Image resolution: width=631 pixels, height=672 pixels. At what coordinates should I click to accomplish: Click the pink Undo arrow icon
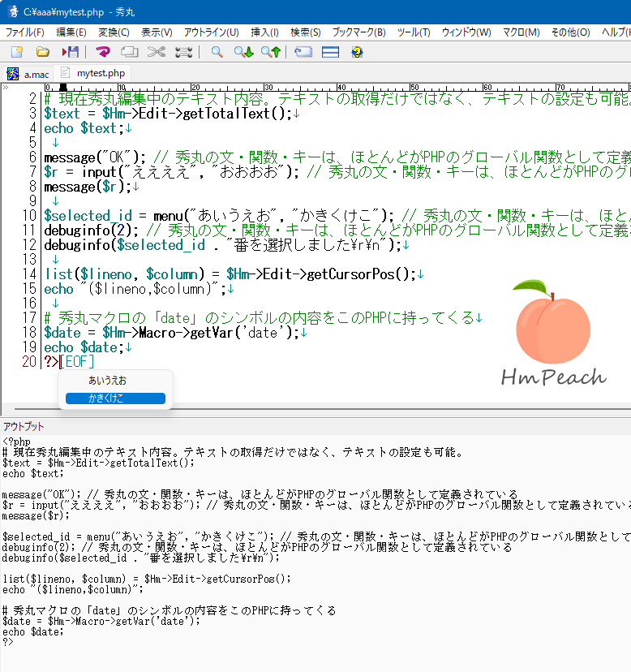tap(103, 52)
